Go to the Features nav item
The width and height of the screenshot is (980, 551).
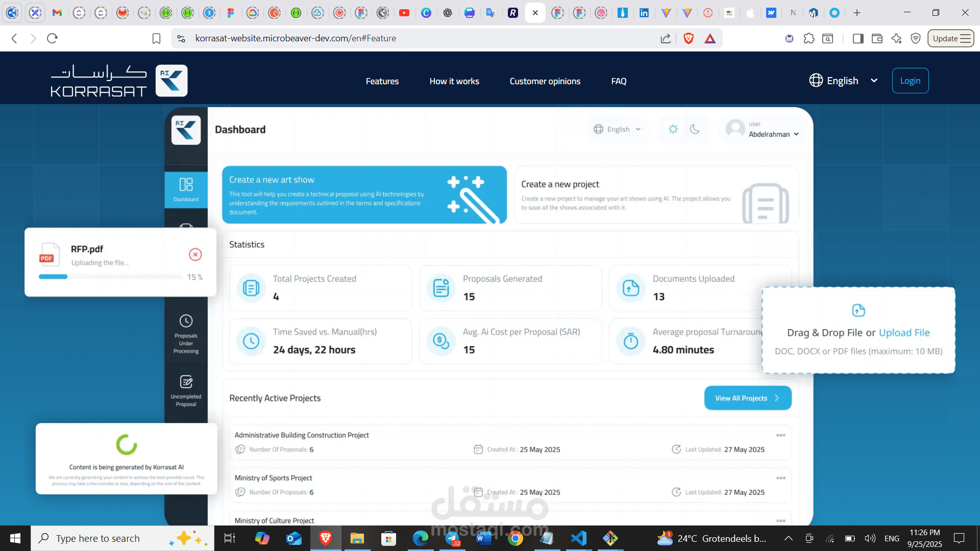[382, 81]
